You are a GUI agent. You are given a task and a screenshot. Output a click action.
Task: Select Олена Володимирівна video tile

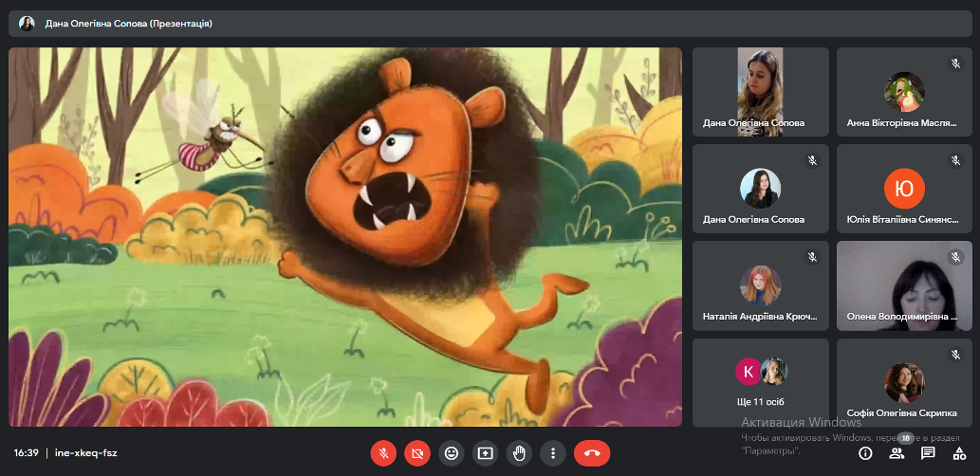point(904,285)
